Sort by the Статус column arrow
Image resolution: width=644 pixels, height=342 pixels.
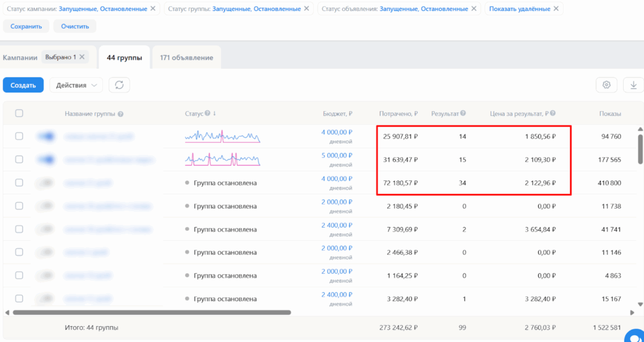tap(214, 113)
